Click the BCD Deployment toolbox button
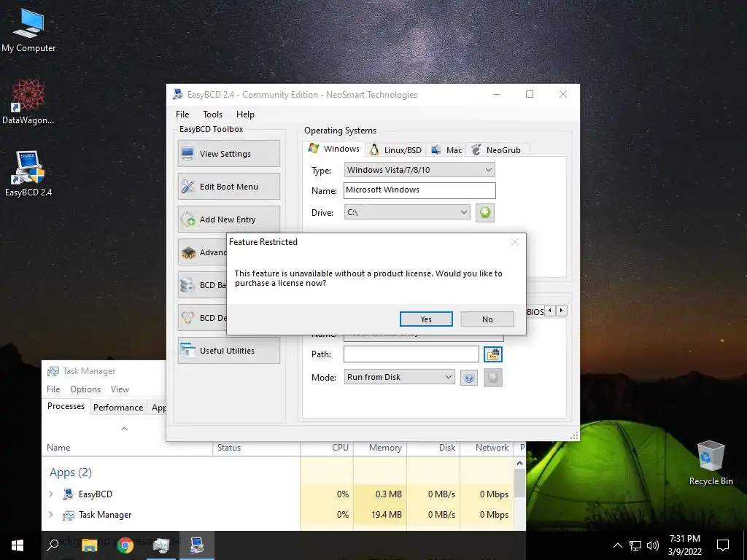 pyautogui.click(x=203, y=318)
